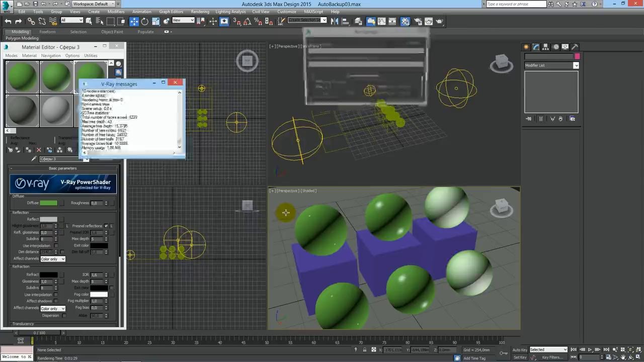Open the Material Editor toolbar icon

click(x=405, y=21)
